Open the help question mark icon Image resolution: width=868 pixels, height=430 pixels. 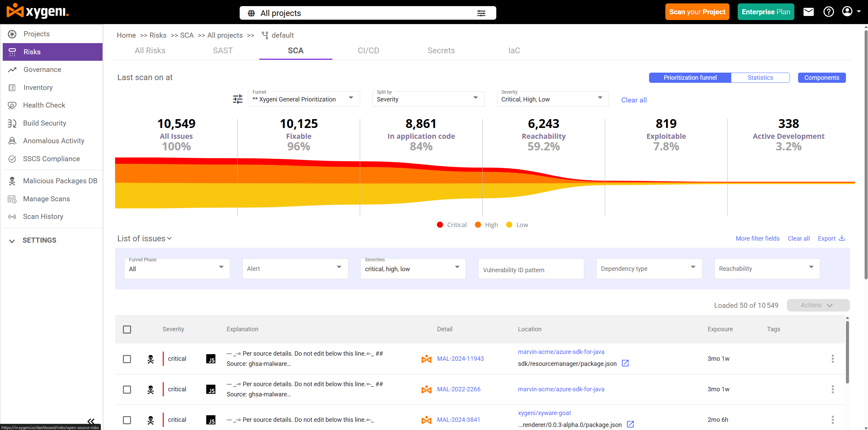pos(828,12)
